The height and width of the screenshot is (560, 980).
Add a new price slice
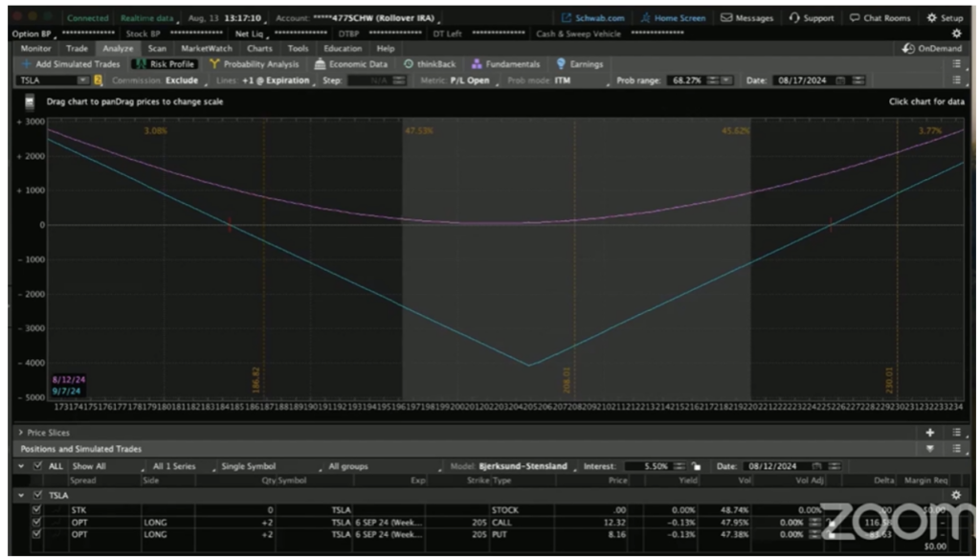pyautogui.click(x=930, y=433)
